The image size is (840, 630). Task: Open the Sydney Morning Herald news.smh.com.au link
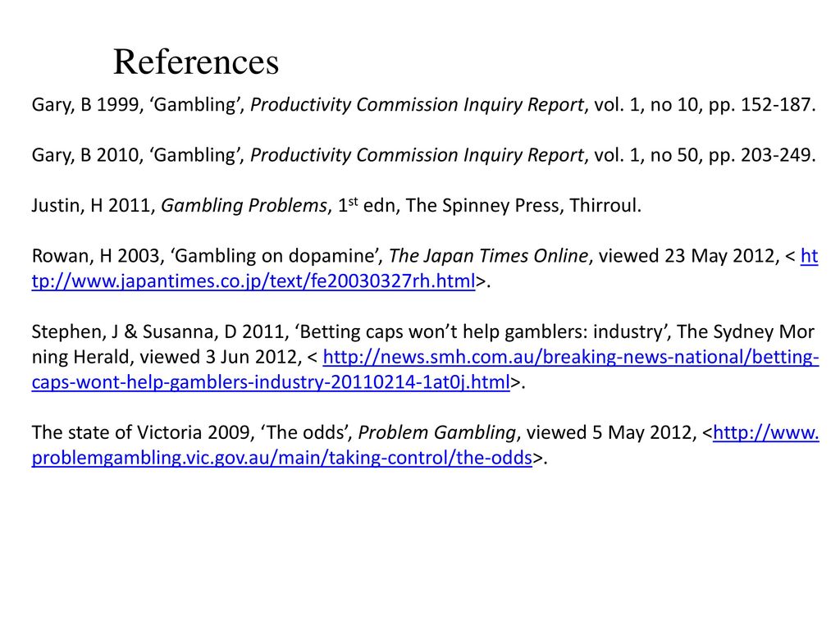pos(571,357)
